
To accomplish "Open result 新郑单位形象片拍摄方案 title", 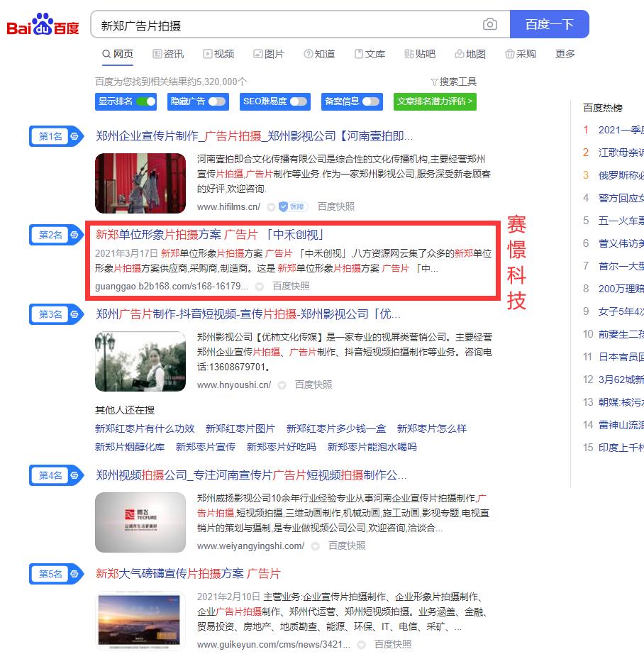I will 210,235.
